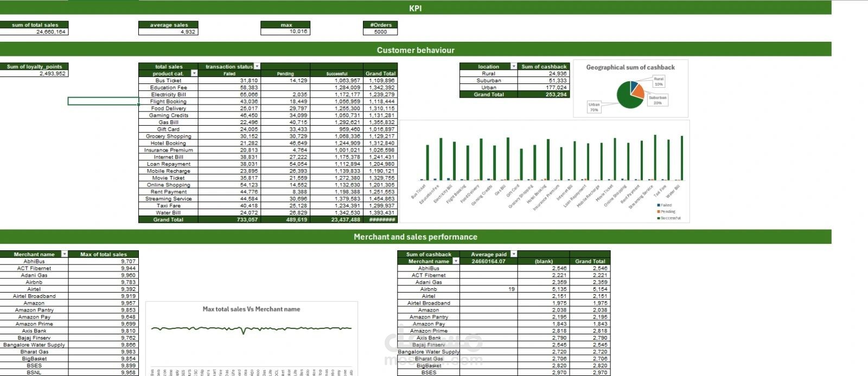The height and width of the screenshot is (376, 868).
Task: Select the Rural location row label
Action: [x=488, y=74]
